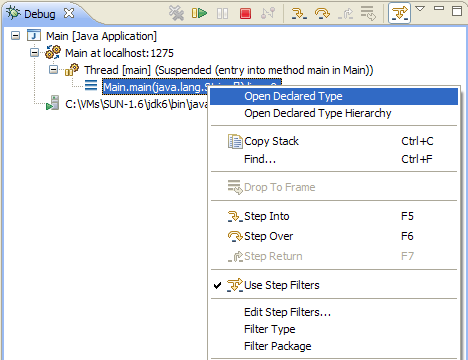Choose Filter Package from context menu
Viewport: 468px width, 360px height.
click(x=334, y=346)
